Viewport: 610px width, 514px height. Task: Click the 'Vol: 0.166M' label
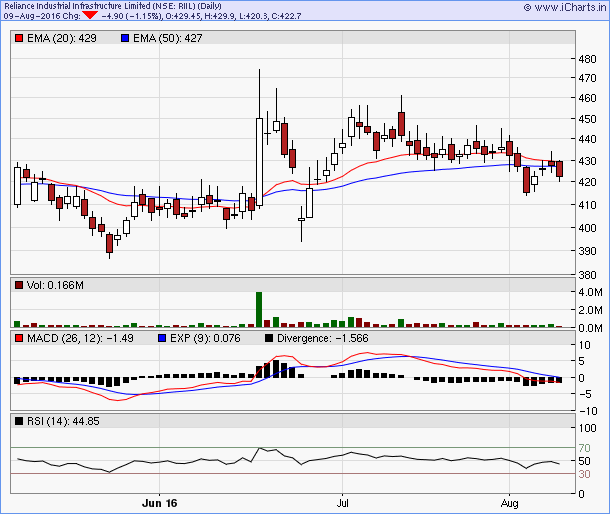(55, 285)
